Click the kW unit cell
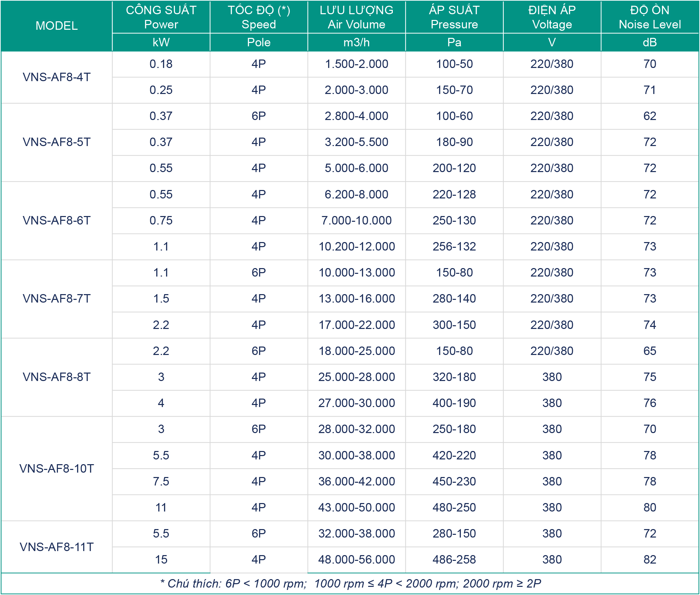The height and width of the screenshot is (595, 700). (x=161, y=42)
